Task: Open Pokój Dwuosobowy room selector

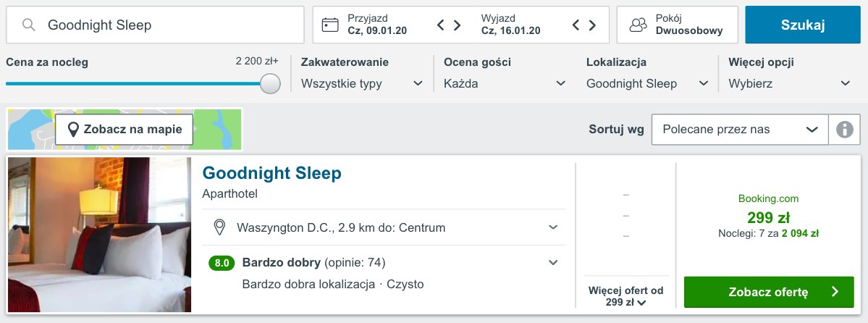Action: pyautogui.click(x=678, y=25)
